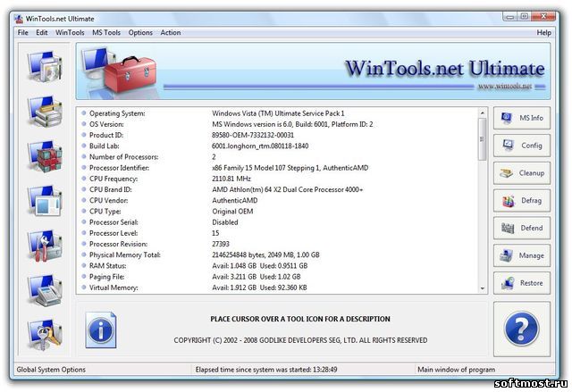Image resolution: width=572 pixels, height=392 pixels.
Task: Open the Help menu
Action: (x=543, y=32)
